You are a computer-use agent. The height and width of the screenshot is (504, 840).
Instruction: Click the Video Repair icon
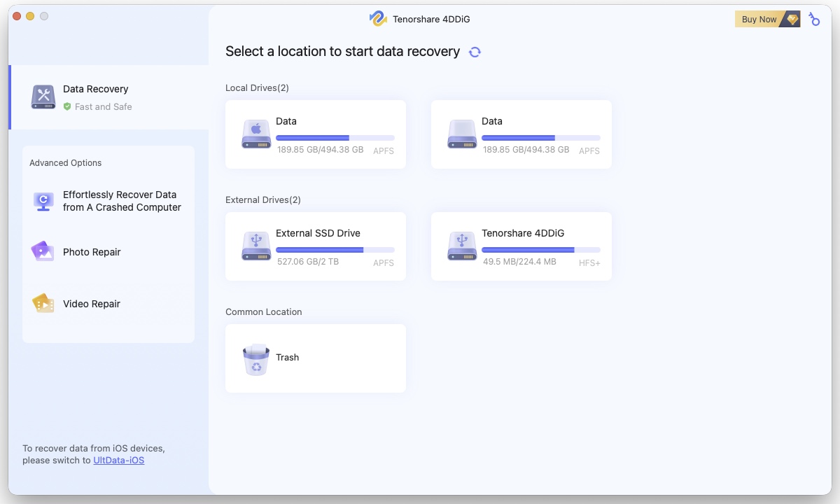tap(43, 304)
